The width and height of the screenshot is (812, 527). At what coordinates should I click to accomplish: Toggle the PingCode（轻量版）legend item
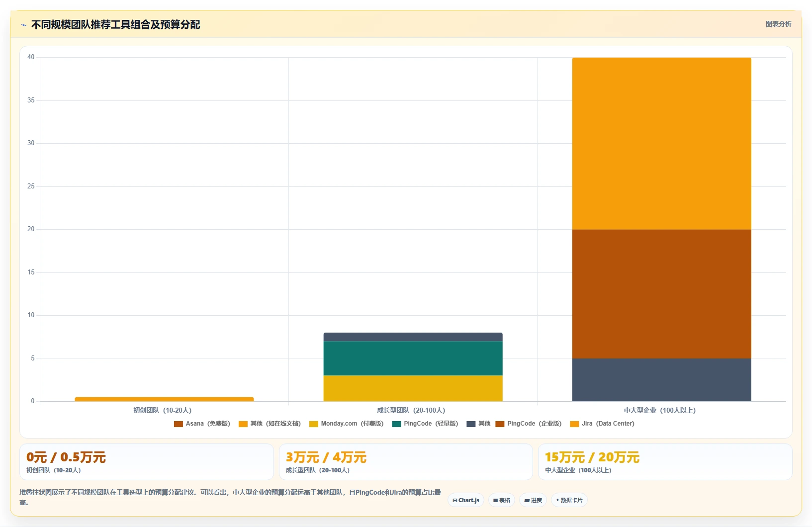pos(425,424)
